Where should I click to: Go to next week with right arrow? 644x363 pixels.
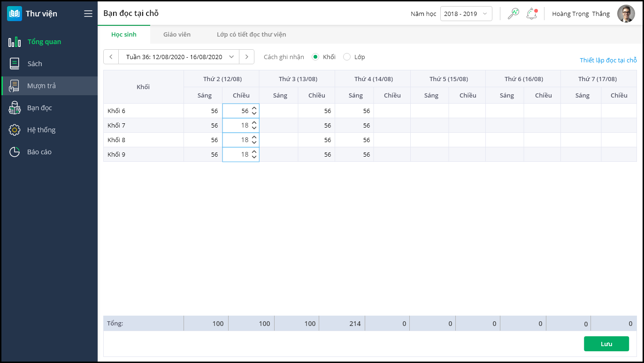point(247,57)
